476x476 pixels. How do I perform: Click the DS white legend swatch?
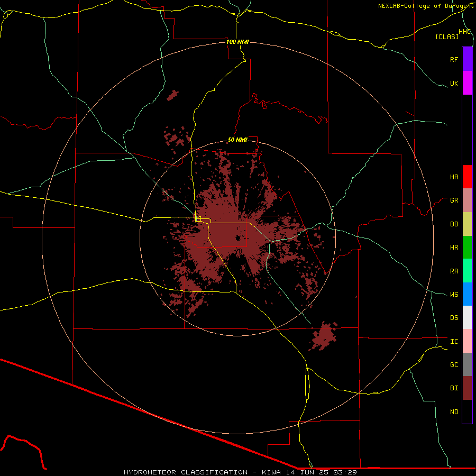pos(467,317)
